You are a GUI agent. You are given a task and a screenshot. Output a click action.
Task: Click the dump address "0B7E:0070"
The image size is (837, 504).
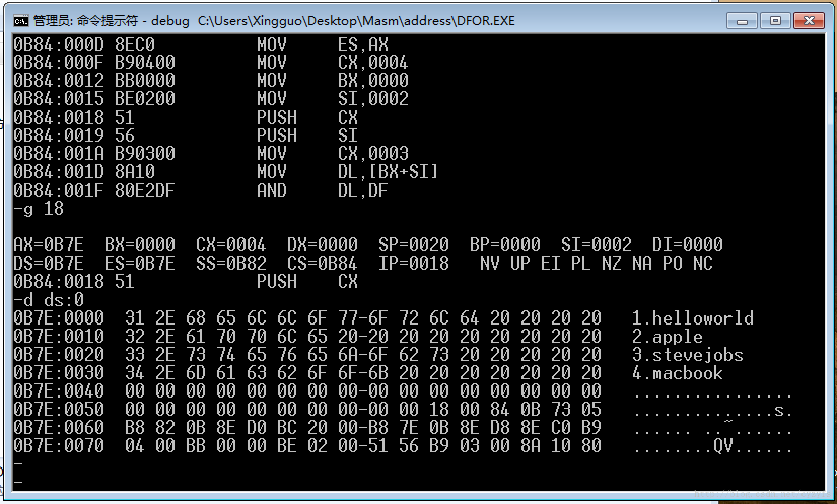click(59, 446)
